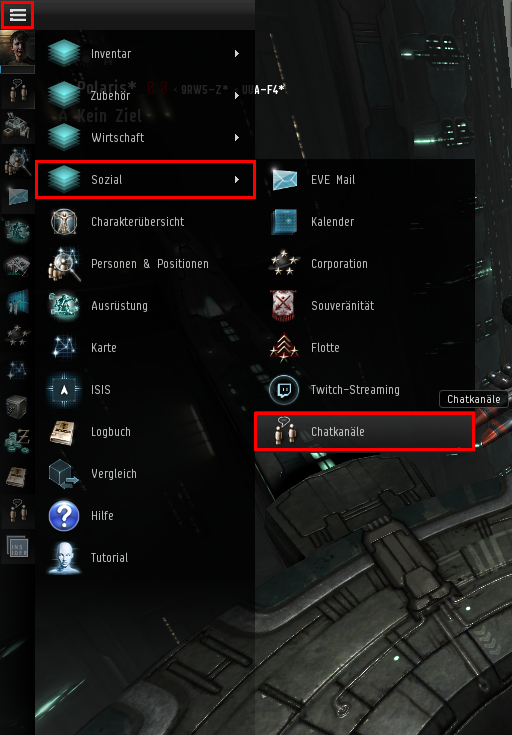Screen dimensions: 512x735
Task: Click the skill training progress bar under portrait
Action: tap(17, 69)
